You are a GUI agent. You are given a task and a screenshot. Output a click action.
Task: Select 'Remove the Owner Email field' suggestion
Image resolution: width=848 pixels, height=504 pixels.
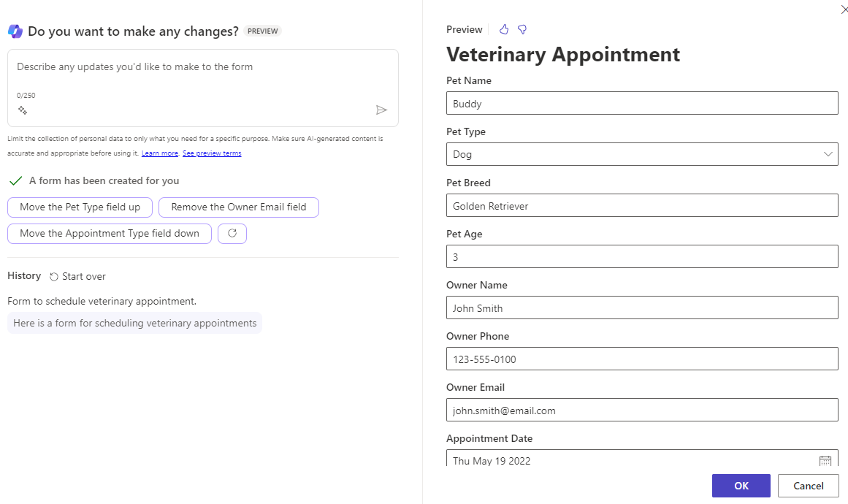pyautogui.click(x=239, y=207)
